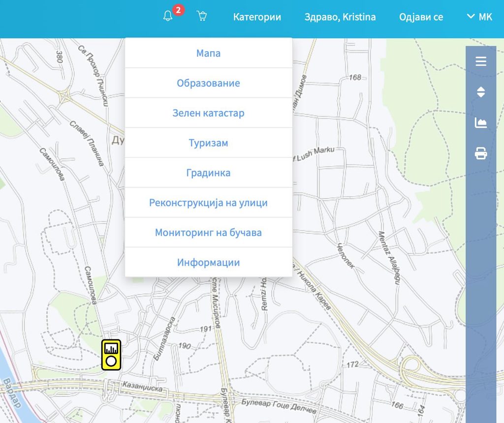Open the hamburger menu in right sidebar
The height and width of the screenshot is (423, 504).
click(481, 61)
